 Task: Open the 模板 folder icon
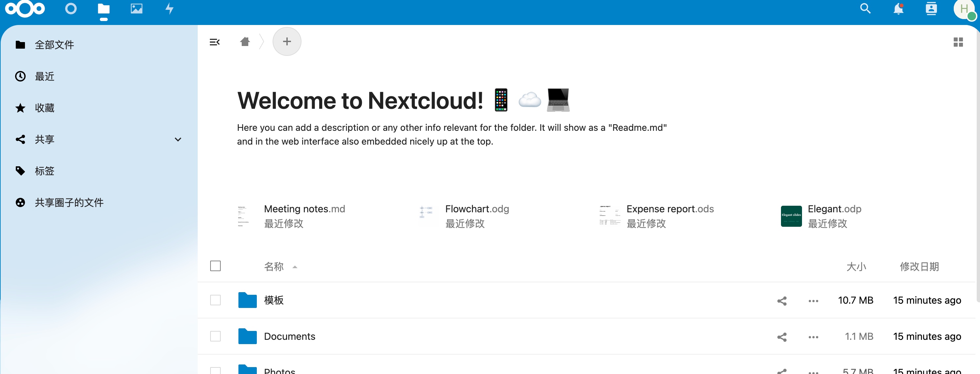[x=247, y=300]
